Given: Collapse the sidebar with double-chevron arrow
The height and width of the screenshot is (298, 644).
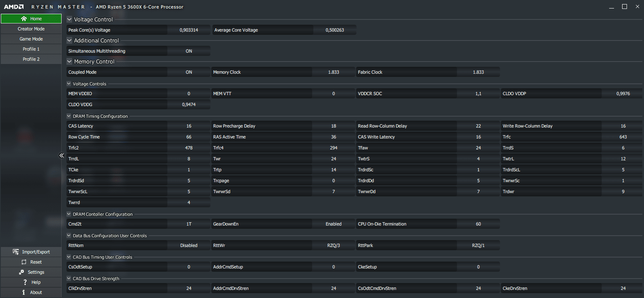Looking at the screenshot, I should pyautogui.click(x=62, y=155).
